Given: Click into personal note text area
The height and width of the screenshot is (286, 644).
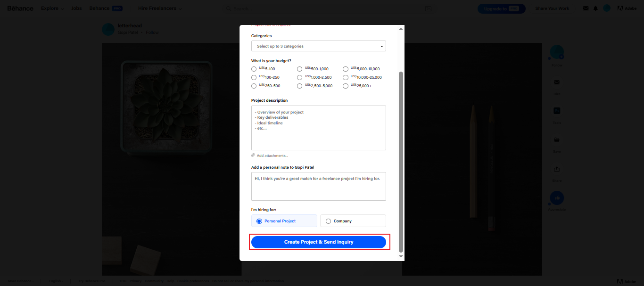Looking at the screenshot, I should (x=319, y=187).
